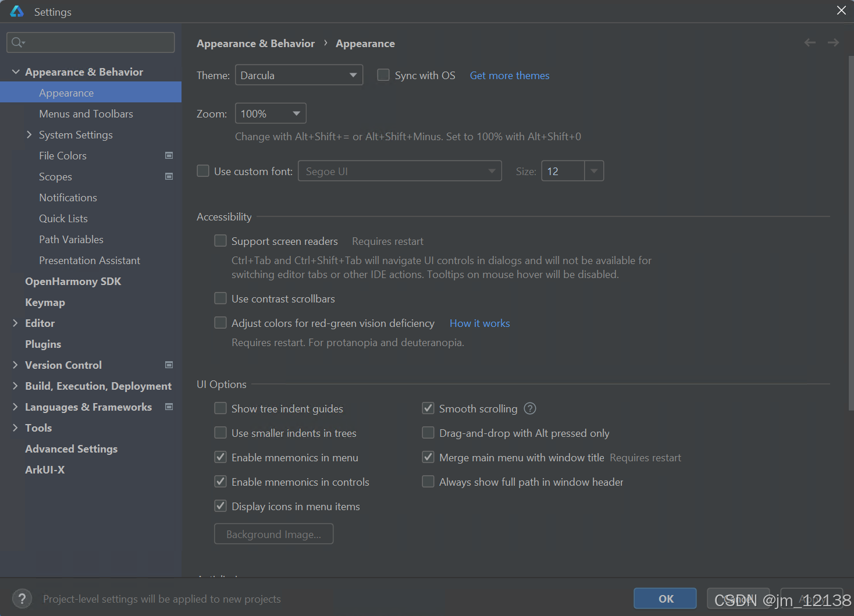This screenshot has width=854, height=616.
Task: Uncheck Smooth scrolling
Action: pos(428,408)
